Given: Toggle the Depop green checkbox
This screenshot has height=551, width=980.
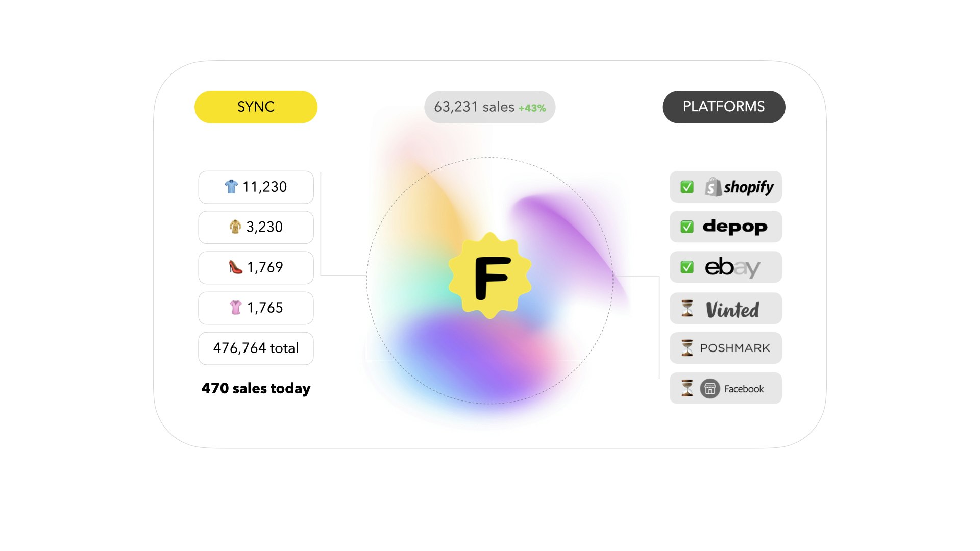Looking at the screenshot, I should [x=687, y=227].
